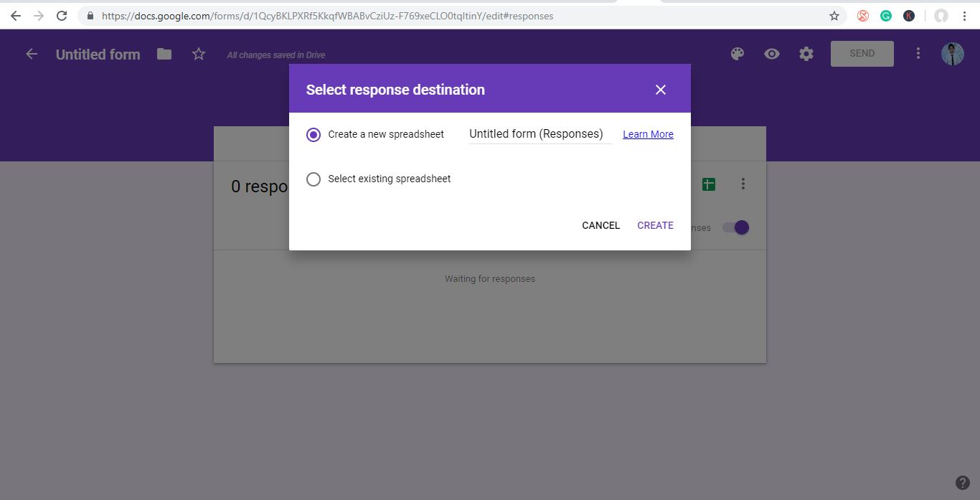This screenshot has width=980, height=500.
Task: Open Chrome's three-dot browser menu
Action: click(x=965, y=16)
